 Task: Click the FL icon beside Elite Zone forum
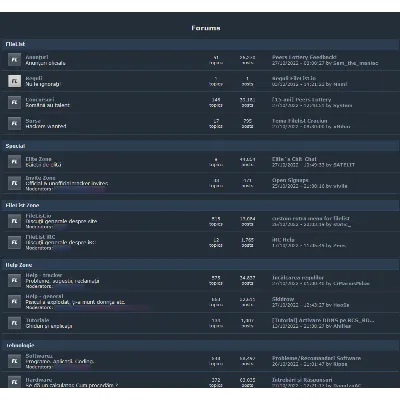pyautogui.click(x=14, y=162)
